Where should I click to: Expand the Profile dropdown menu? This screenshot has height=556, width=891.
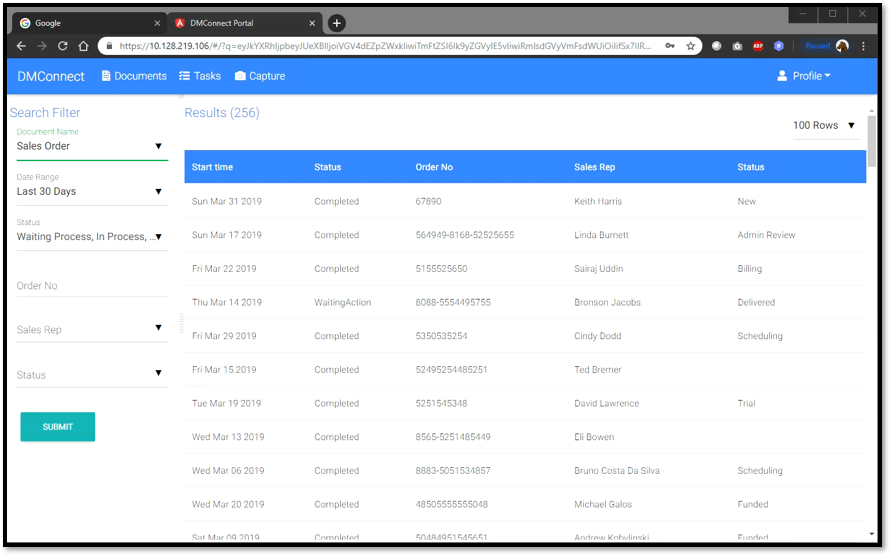804,76
